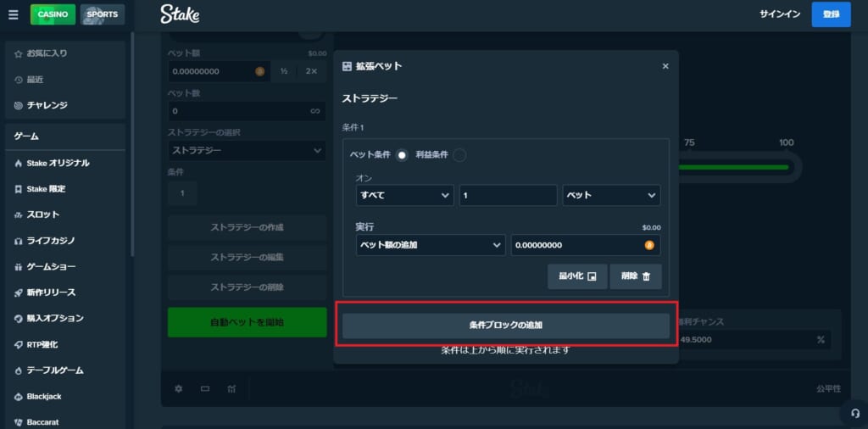Click the icon beside RTP強化
Image resolution: width=868 pixels, height=429 pixels.
(19, 344)
